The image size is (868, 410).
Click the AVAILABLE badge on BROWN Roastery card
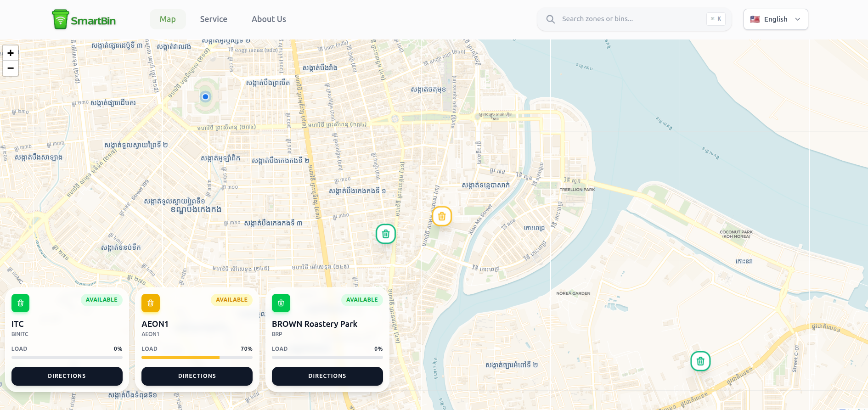click(362, 300)
